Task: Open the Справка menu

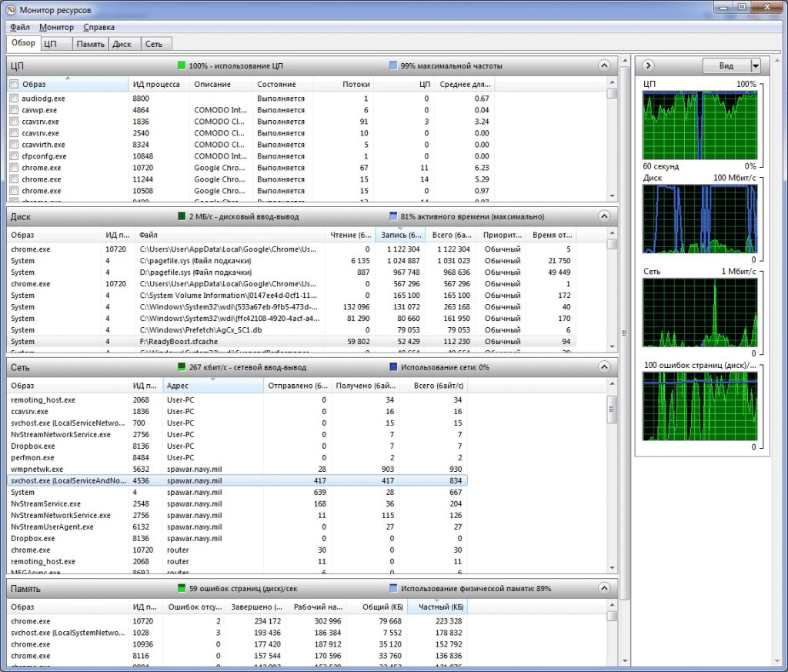Action: 98,27
